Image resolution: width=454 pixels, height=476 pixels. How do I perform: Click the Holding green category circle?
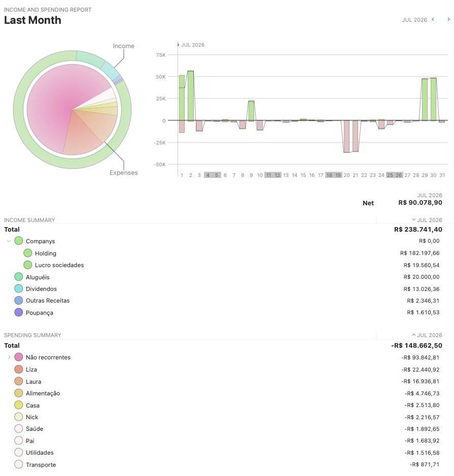point(27,253)
